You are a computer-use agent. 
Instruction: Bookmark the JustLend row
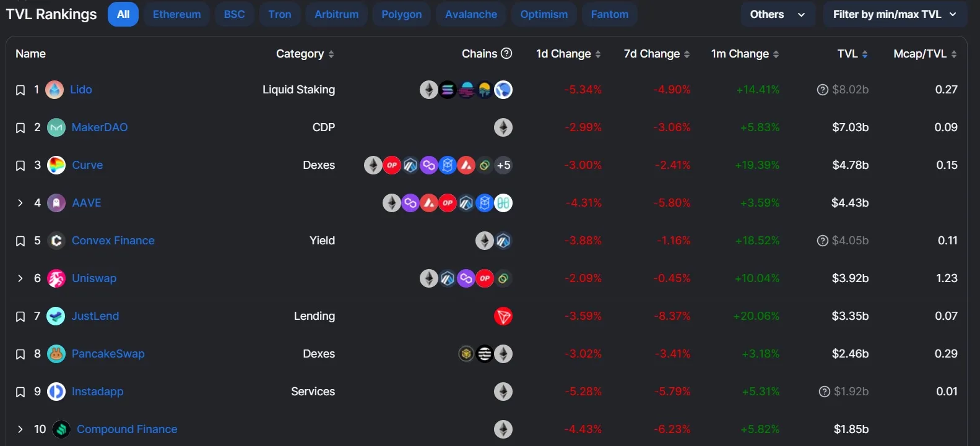(x=20, y=317)
